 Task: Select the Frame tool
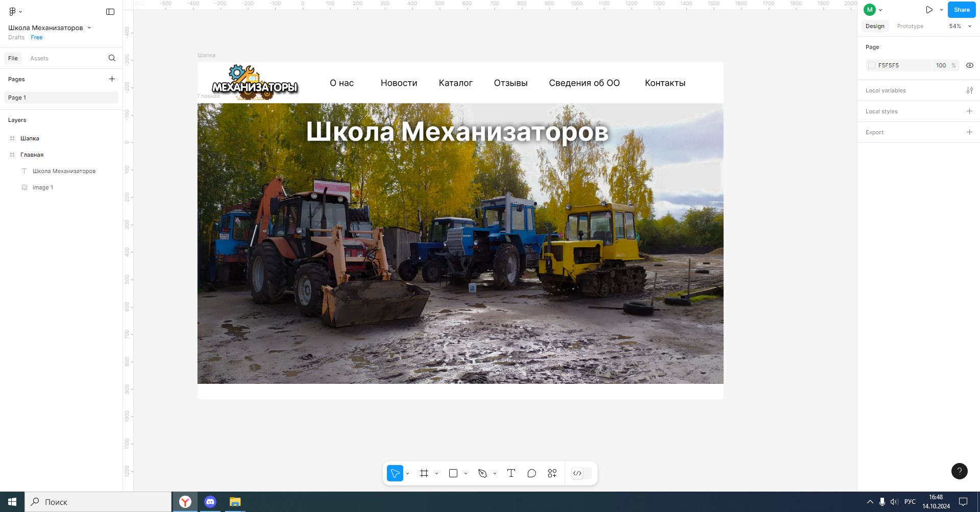[424, 473]
